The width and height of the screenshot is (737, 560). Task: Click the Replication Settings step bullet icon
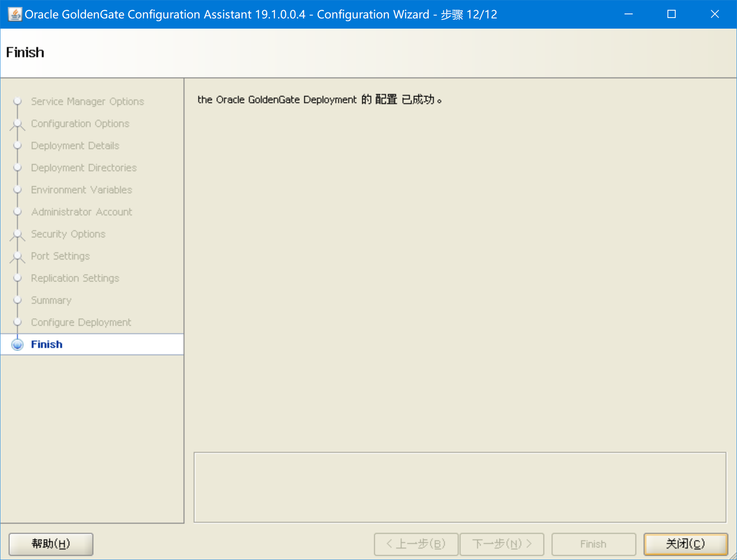[x=17, y=278]
